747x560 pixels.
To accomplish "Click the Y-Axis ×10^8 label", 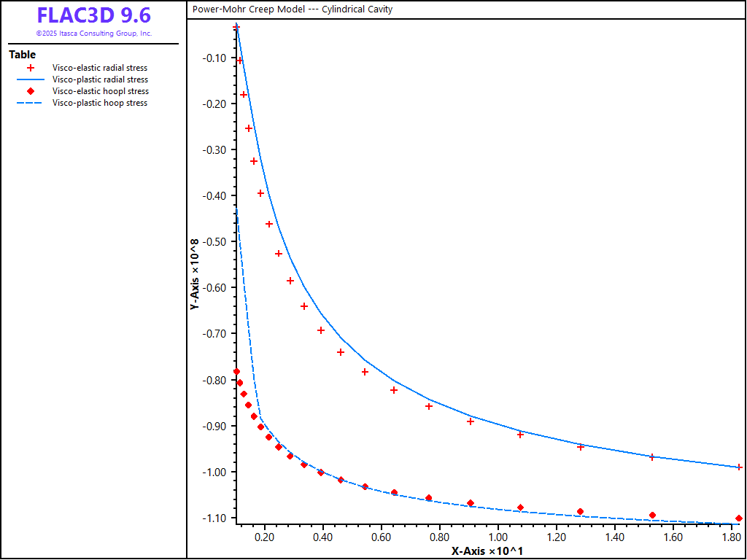I will [x=195, y=274].
